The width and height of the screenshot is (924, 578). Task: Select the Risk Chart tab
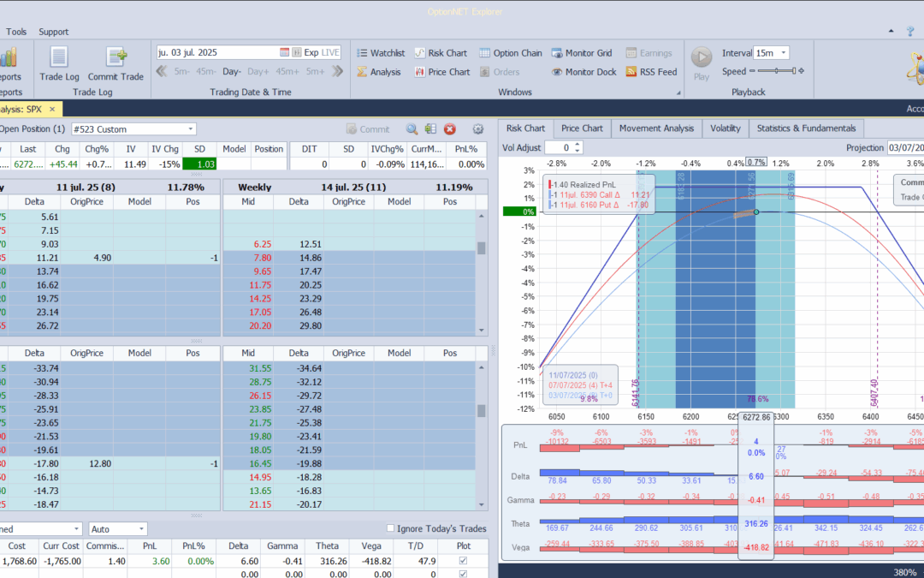click(x=525, y=128)
